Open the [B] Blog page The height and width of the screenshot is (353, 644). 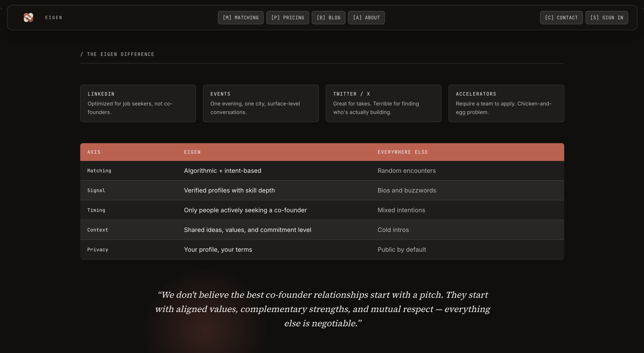pos(328,18)
